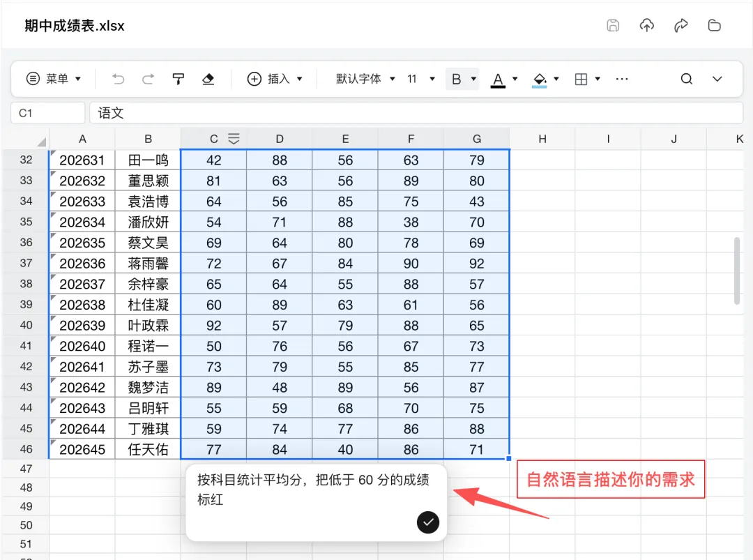Open the 菜单 menu
Image resolution: width=753 pixels, height=560 pixels.
coord(53,79)
